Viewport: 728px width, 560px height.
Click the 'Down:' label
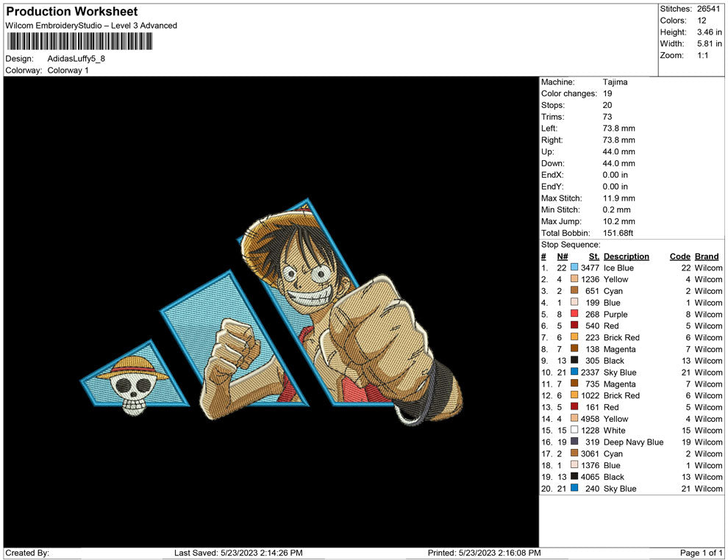coord(553,163)
